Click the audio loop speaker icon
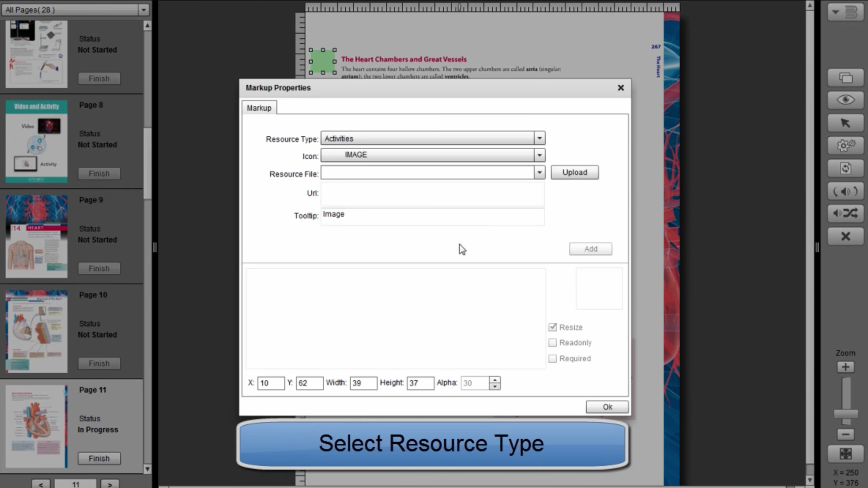This screenshot has height=488, width=868. coord(845,191)
